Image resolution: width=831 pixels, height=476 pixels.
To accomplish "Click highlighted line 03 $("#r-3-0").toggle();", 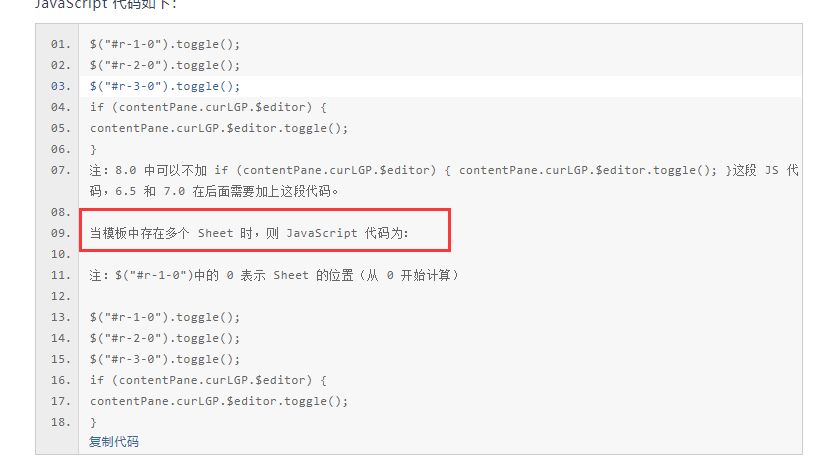I will click(x=165, y=86).
